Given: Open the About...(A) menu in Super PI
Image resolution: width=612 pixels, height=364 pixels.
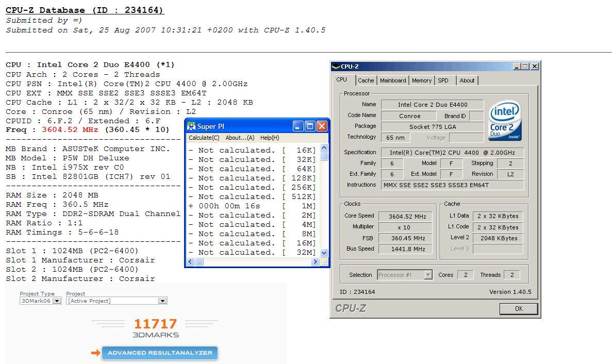Looking at the screenshot, I should tap(240, 138).
